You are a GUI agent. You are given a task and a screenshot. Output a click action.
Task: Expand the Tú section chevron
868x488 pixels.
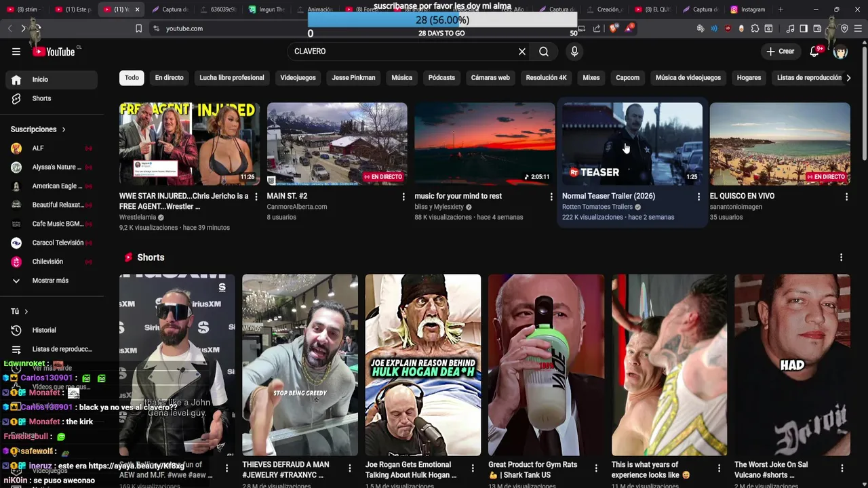(26, 312)
